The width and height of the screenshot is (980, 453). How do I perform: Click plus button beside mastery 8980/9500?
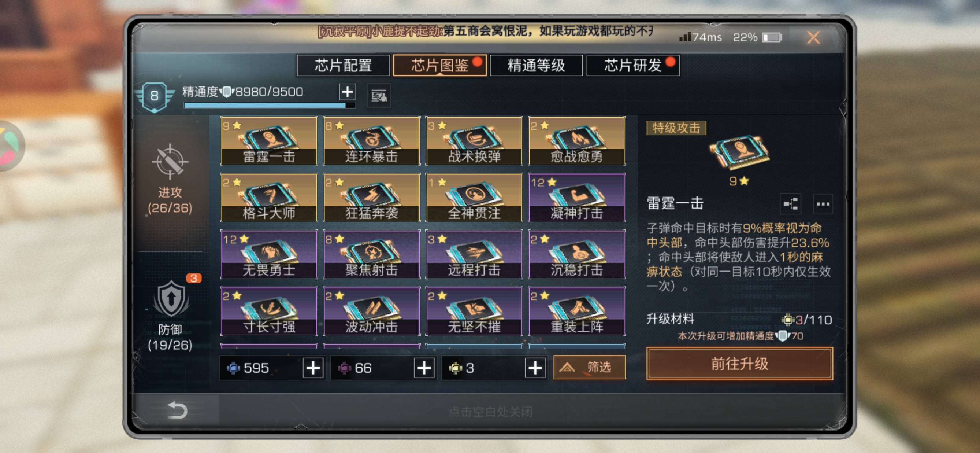click(x=347, y=92)
